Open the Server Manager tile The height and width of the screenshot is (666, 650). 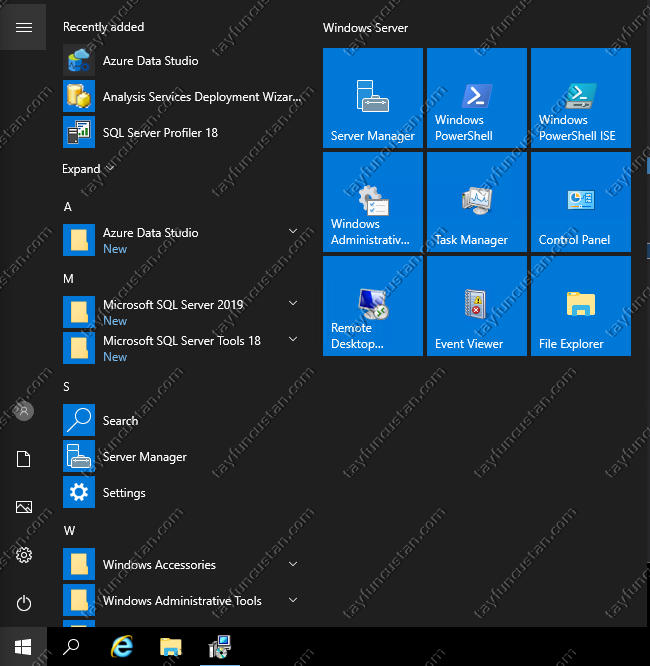tap(373, 98)
